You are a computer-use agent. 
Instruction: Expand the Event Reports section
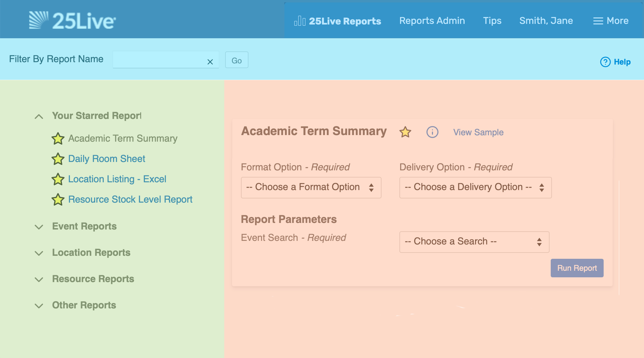pos(39,227)
